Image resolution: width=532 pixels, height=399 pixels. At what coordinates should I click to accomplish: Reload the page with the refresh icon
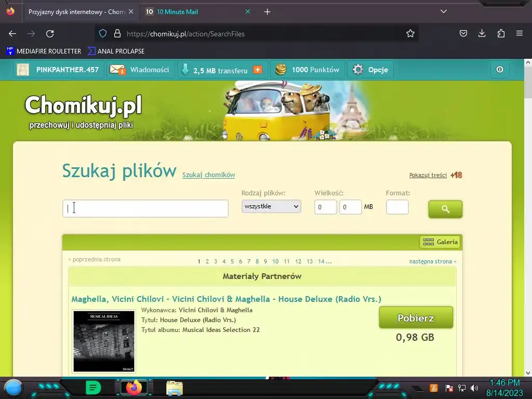tap(50, 34)
